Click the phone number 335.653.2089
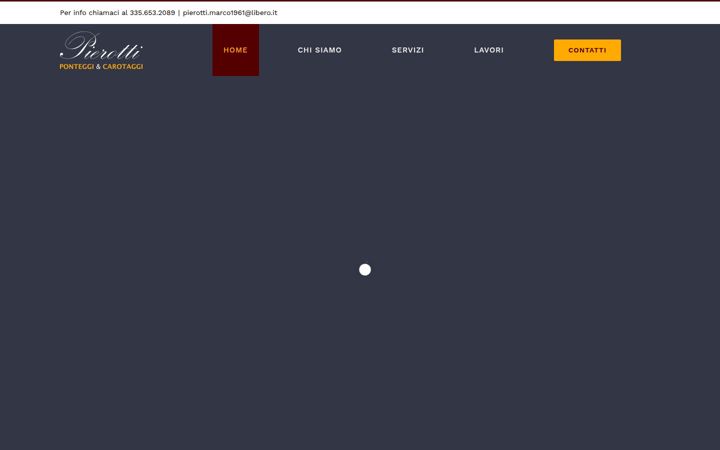This screenshot has height=450, width=720. pyautogui.click(x=152, y=13)
